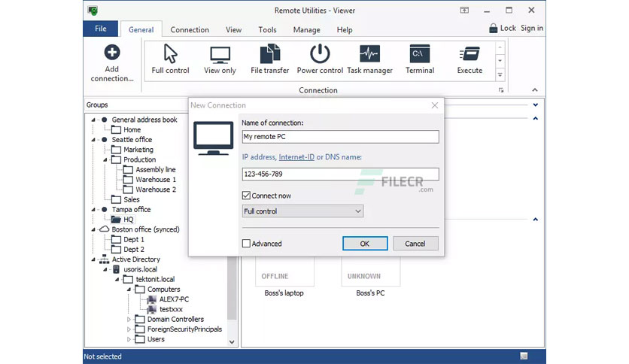Screen dimensions: 629x364
Task: Follow the Internet-ID link
Action: point(296,157)
